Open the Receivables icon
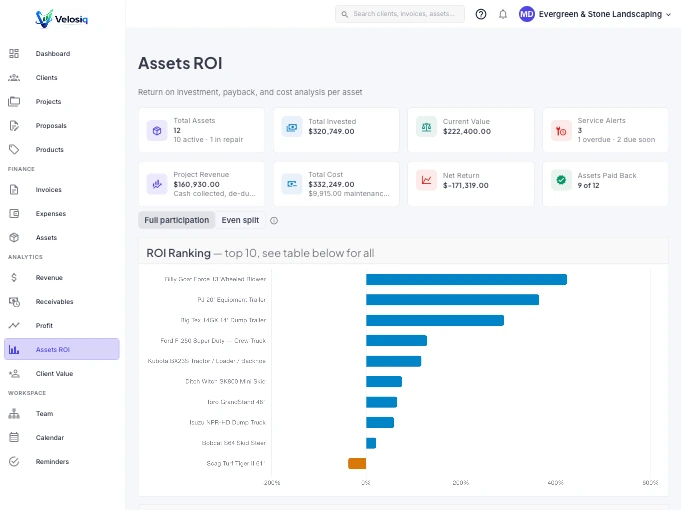Screen dimensions: 681x510 pyautogui.click(x=14, y=301)
